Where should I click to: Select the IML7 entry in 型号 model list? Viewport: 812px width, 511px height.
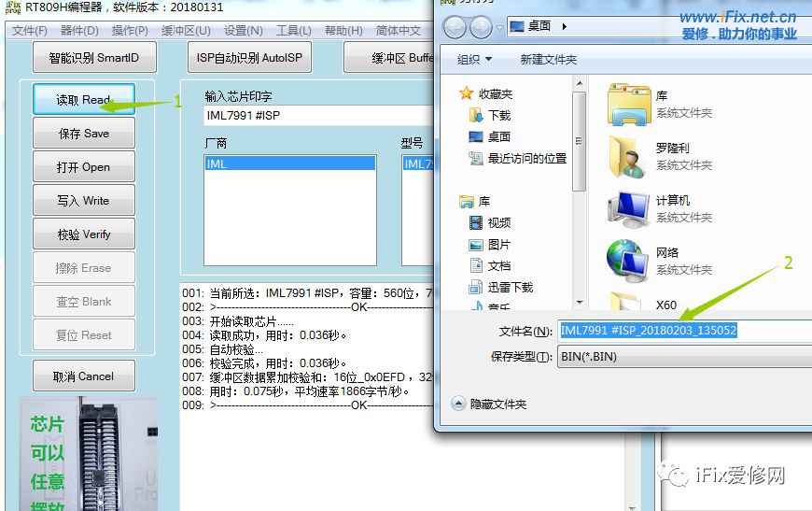(x=418, y=163)
